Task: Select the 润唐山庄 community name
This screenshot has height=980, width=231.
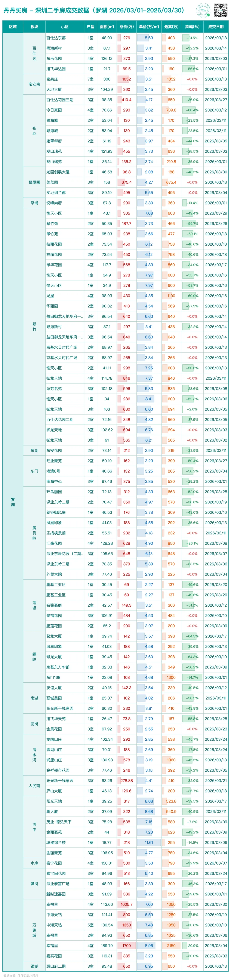Action: (x=54, y=760)
